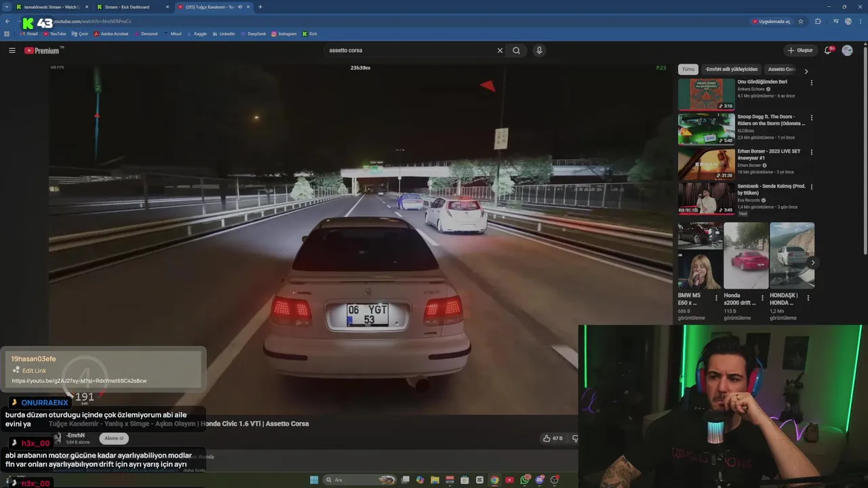868x488 pixels.
Task: Open the Gmail bookmark
Action: pyautogui.click(x=28, y=33)
